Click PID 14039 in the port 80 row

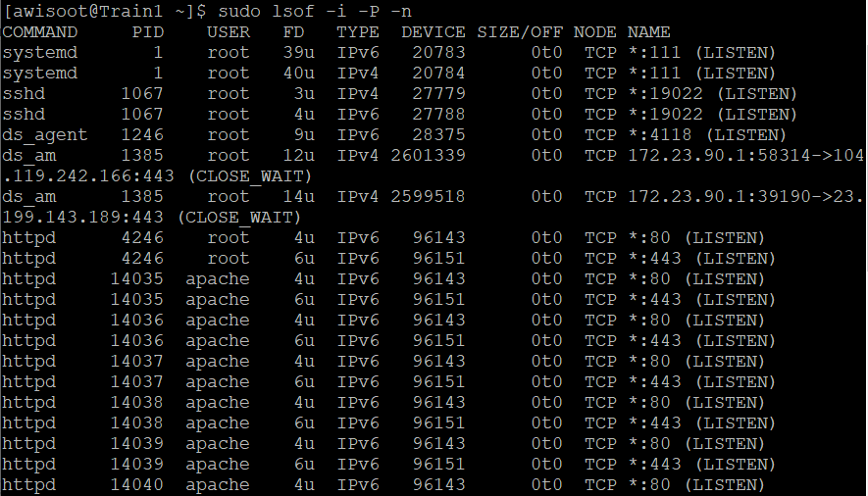tap(136, 444)
